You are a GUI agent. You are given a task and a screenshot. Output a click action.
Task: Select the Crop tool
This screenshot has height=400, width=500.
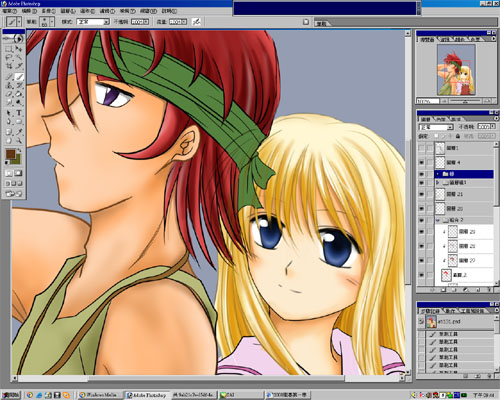(9, 66)
